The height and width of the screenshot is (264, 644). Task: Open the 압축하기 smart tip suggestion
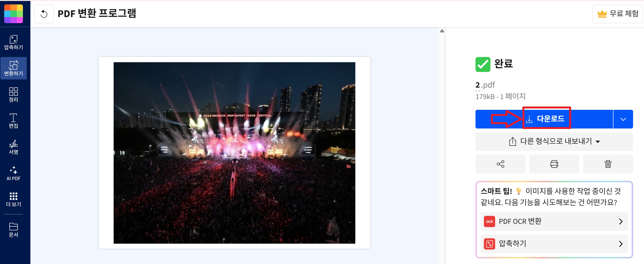coord(554,243)
